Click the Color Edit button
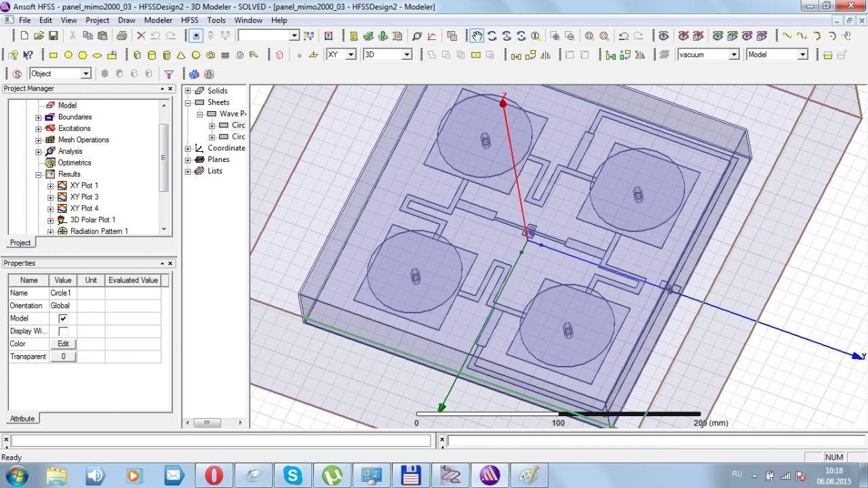Screen dimensions: 868x488 [x=63, y=344]
